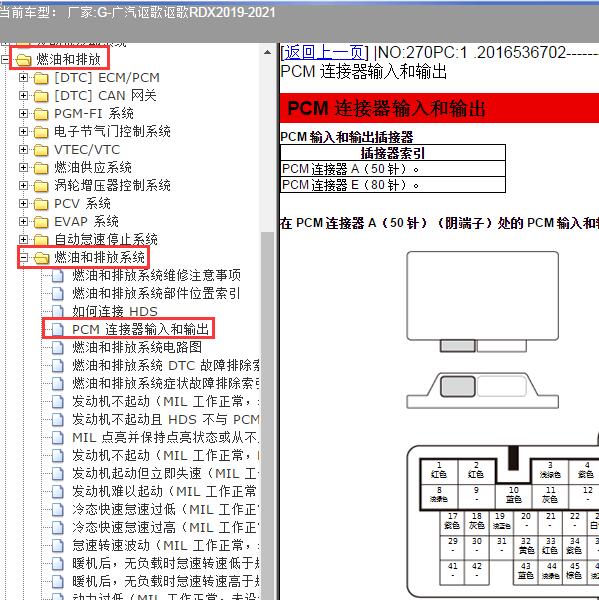Click document icon for 发动机不起动且 HDS 不与 PCM
This screenshot has width=599, height=600.
click(x=58, y=420)
